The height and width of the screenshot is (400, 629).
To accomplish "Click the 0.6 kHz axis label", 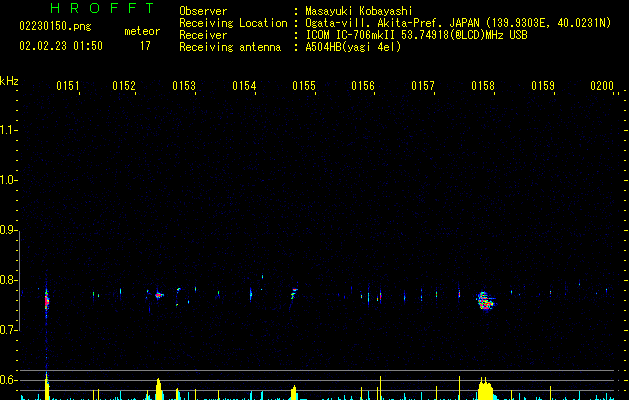I will (x=8, y=380).
